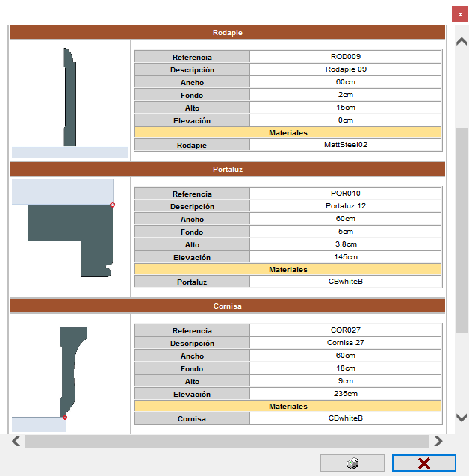Click the Materiales header under Cornisa
This screenshot has width=469, height=476.
(x=288, y=407)
